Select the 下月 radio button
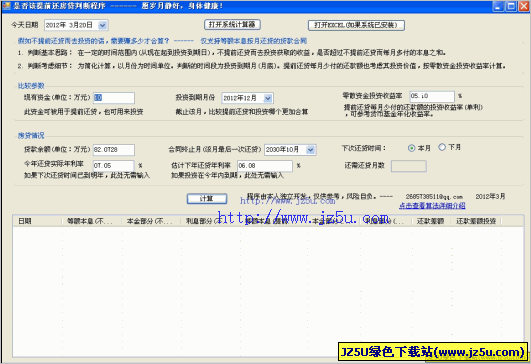Viewport: 531px width, 364px height. tap(442, 147)
